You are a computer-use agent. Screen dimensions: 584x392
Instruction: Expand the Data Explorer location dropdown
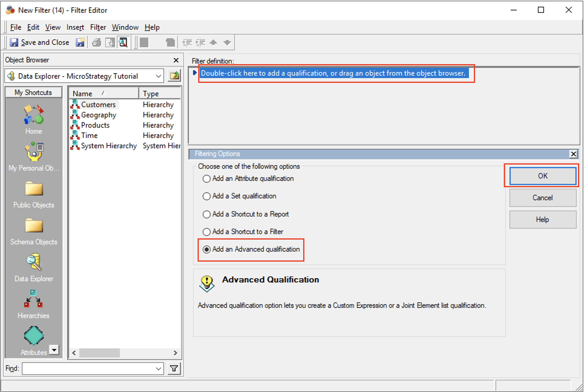pos(158,76)
